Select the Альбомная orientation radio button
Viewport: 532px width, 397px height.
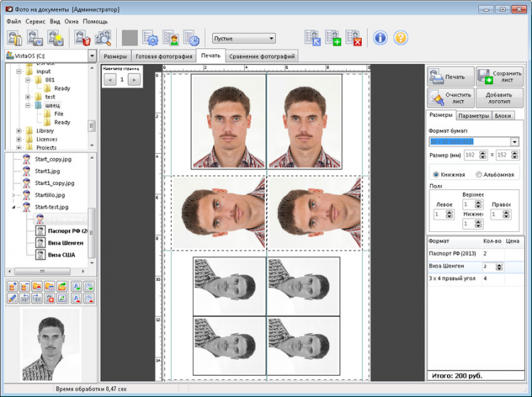click(x=479, y=174)
